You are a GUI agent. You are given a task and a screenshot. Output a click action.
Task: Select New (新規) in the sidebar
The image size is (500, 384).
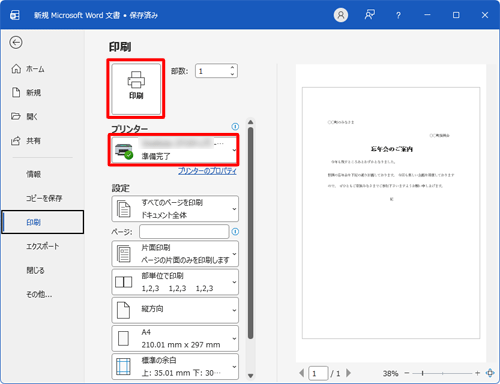(26, 92)
